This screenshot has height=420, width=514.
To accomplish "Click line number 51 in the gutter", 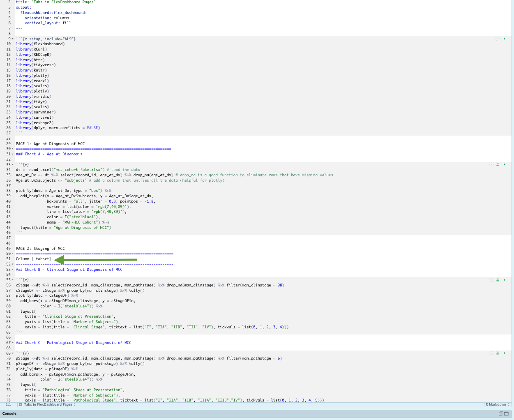I will click(x=8, y=259).
